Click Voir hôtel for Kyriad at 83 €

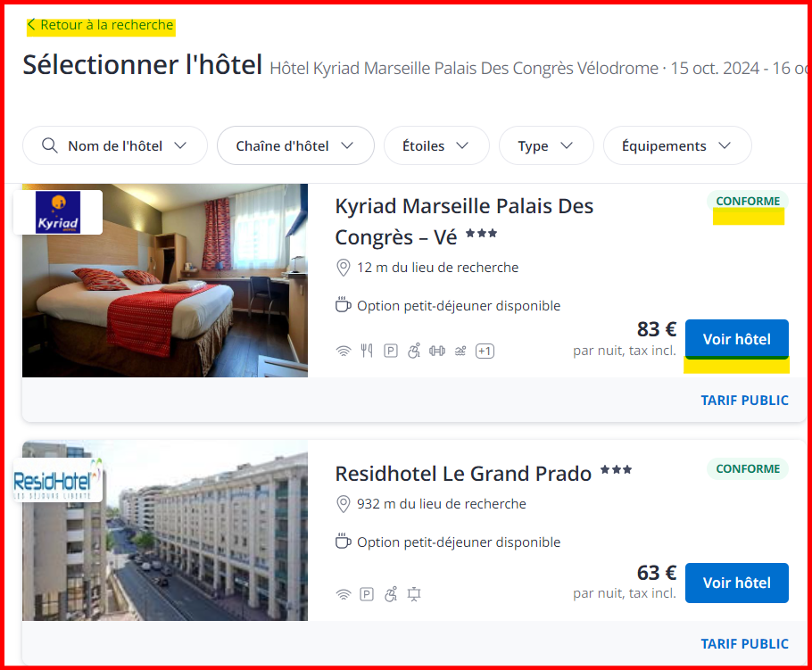[x=736, y=339]
